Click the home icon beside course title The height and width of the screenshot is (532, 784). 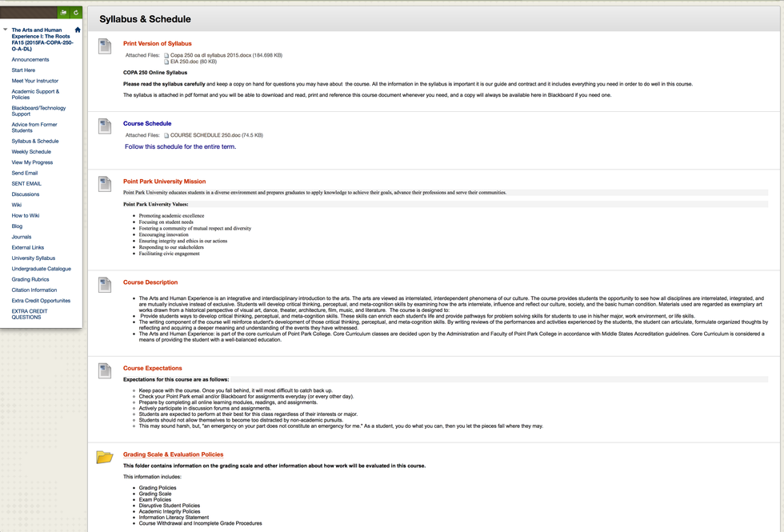click(78, 30)
